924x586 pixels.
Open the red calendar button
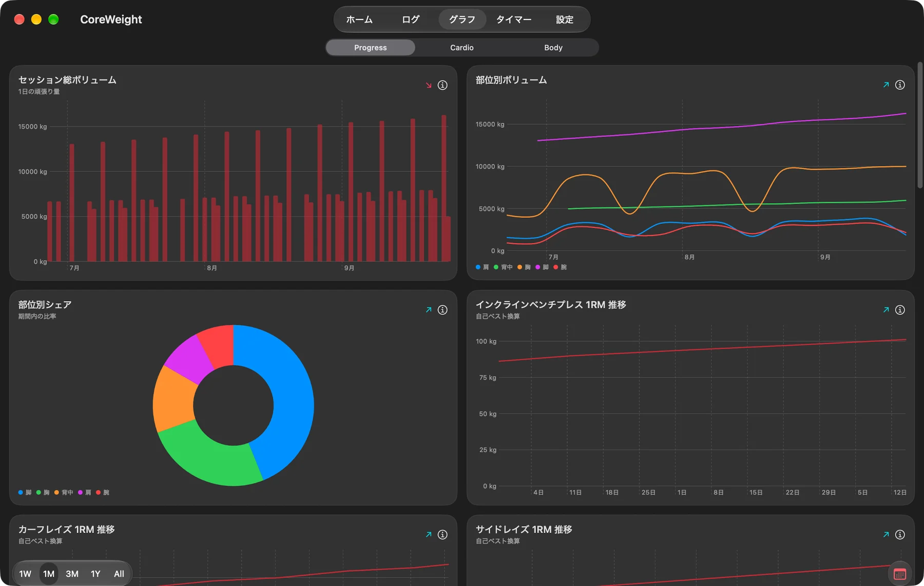(900, 574)
